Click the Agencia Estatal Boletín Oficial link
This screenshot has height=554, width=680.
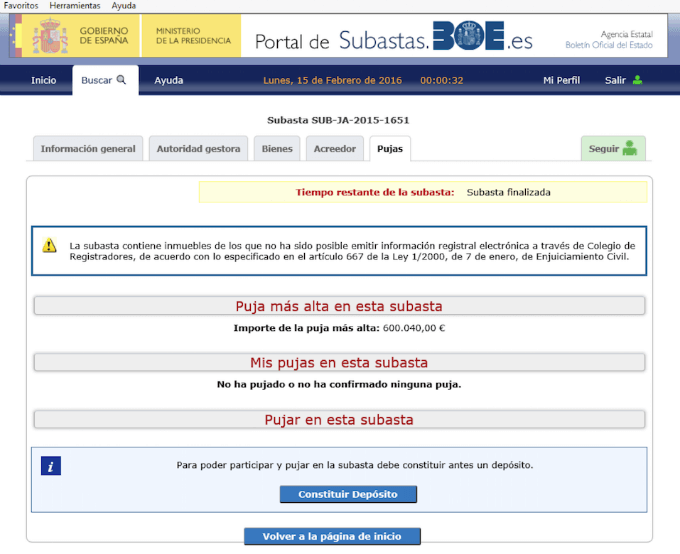(609, 39)
